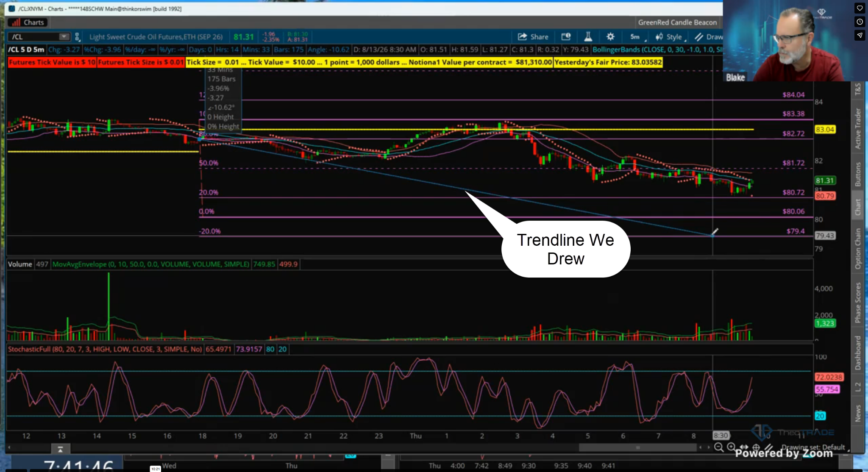Image resolution: width=868 pixels, height=472 pixels.
Task: Open the Share menu in chart toolbar
Action: pos(533,37)
